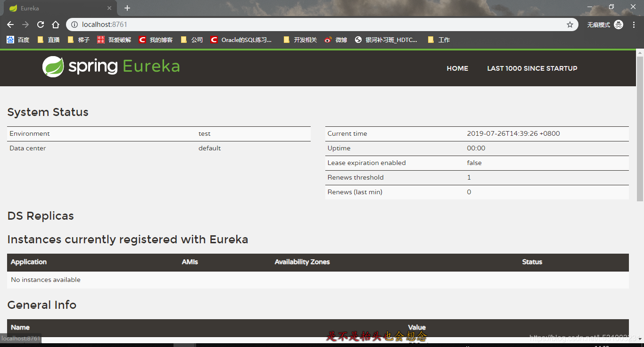
Task: Click the AMIs column header
Action: [190, 262]
